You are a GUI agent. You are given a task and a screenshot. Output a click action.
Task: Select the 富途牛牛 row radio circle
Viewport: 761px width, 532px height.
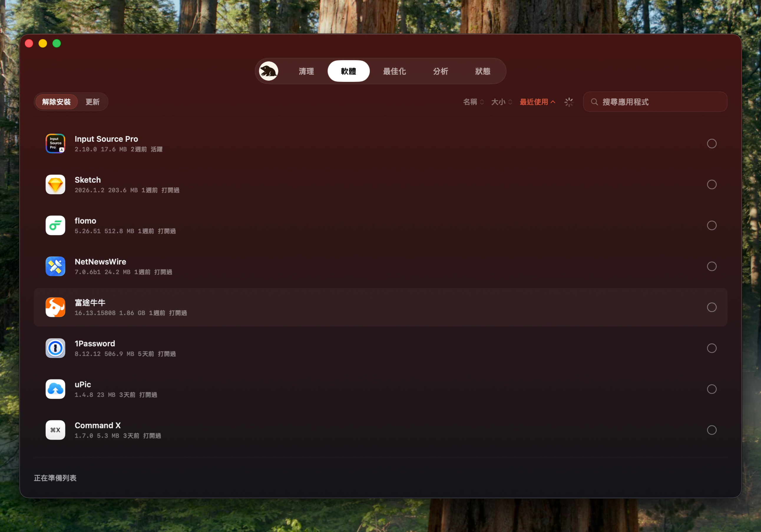pos(712,307)
